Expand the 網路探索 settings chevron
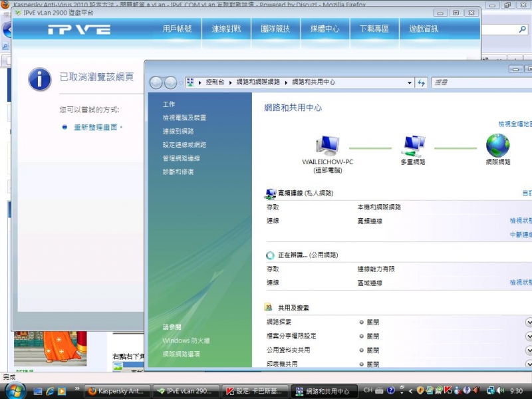532x399 pixels. (528, 322)
